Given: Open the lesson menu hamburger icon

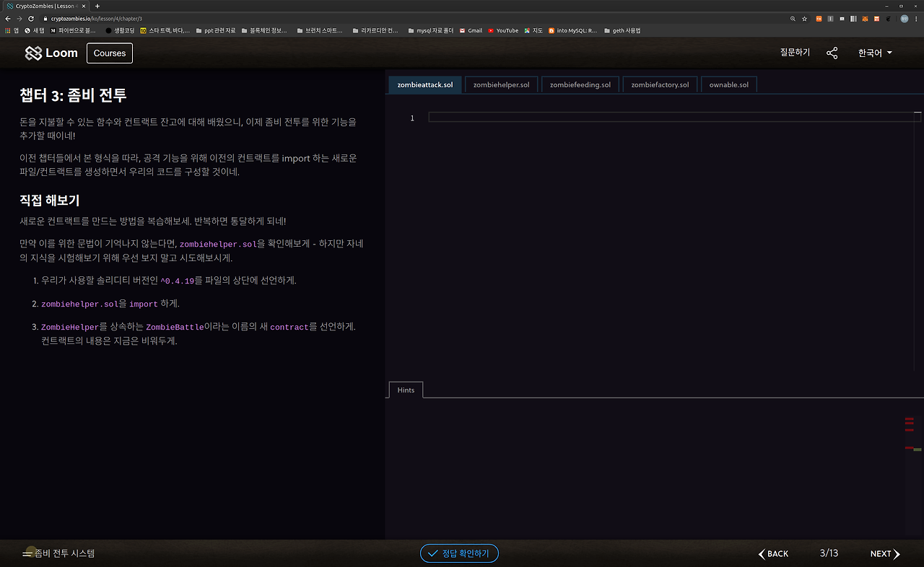Looking at the screenshot, I should pyautogui.click(x=27, y=553).
